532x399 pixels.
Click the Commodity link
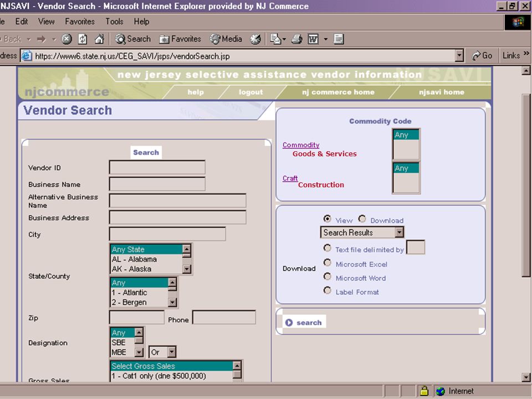coord(301,145)
